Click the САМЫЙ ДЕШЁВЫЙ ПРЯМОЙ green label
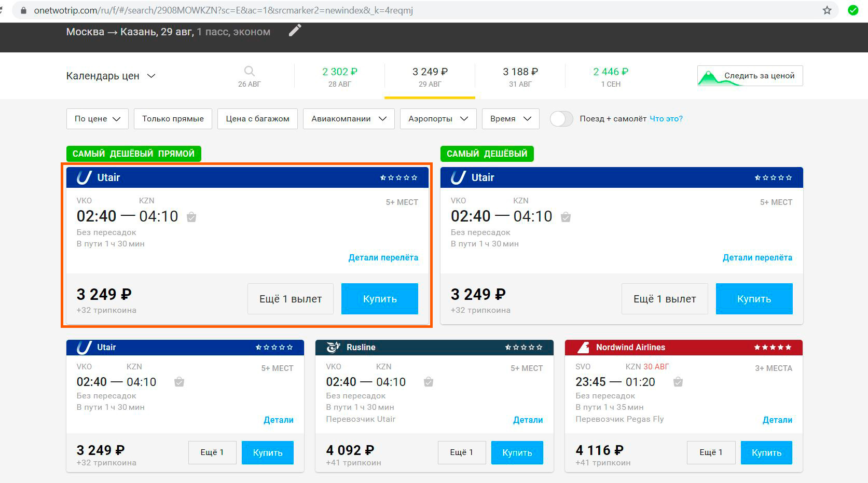 click(x=134, y=154)
